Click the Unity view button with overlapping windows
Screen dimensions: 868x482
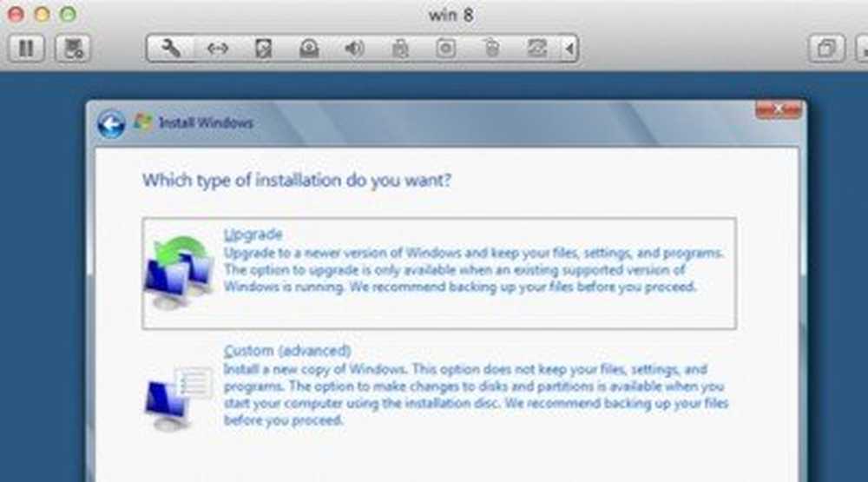826,49
